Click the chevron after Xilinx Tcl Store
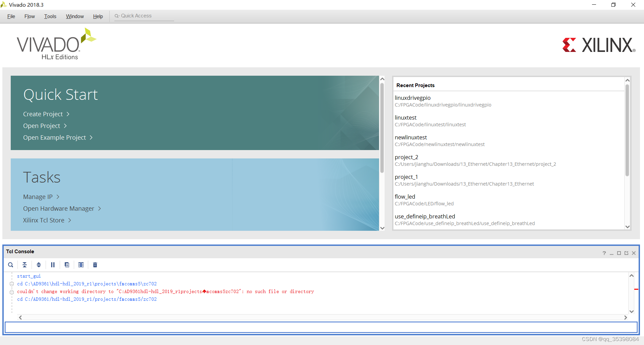 70,220
